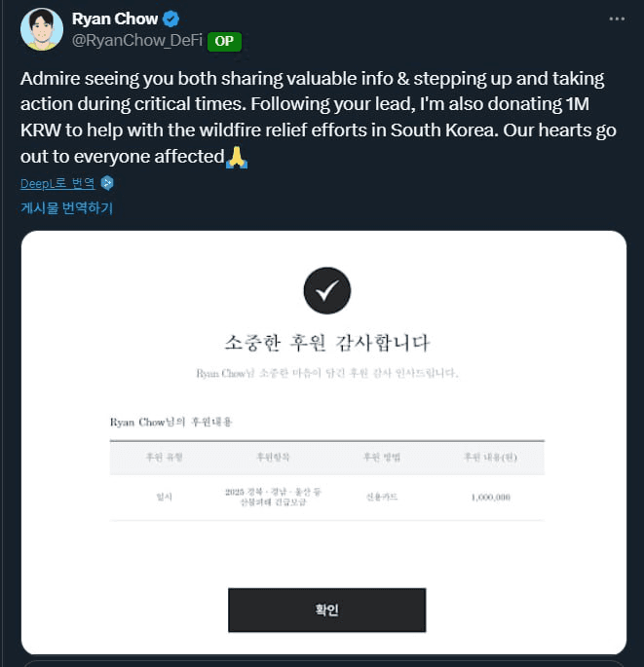This screenshot has width=644, height=667.
Task: Select the 1,000,000 donation amount cell
Action: pyautogui.click(x=490, y=497)
